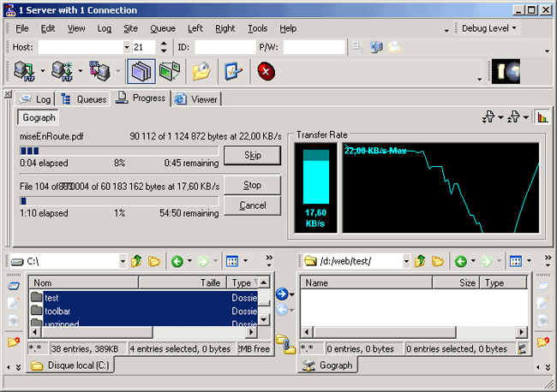
Task: Select the Disque local (C:) tab
Action: [70, 365]
